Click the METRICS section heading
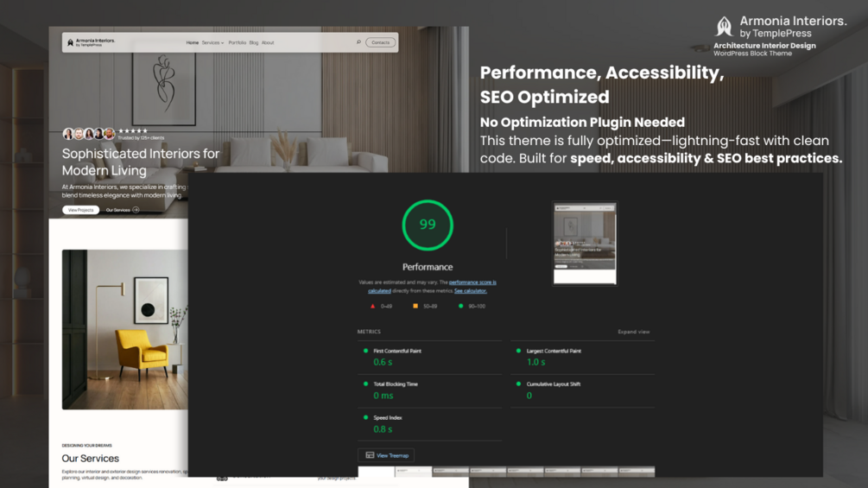This screenshot has height=488, width=868. [x=369, y=332]
